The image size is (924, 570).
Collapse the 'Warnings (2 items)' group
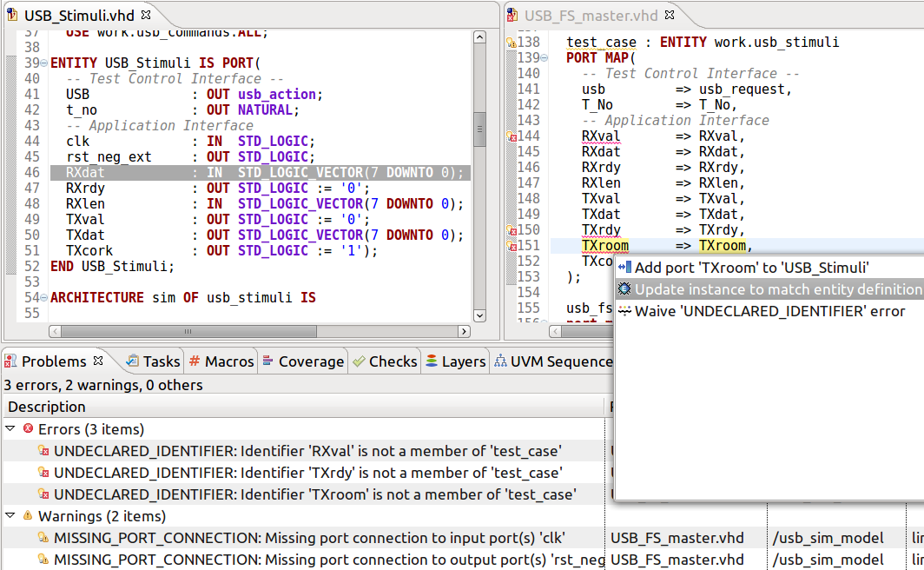tap(10, 515)
